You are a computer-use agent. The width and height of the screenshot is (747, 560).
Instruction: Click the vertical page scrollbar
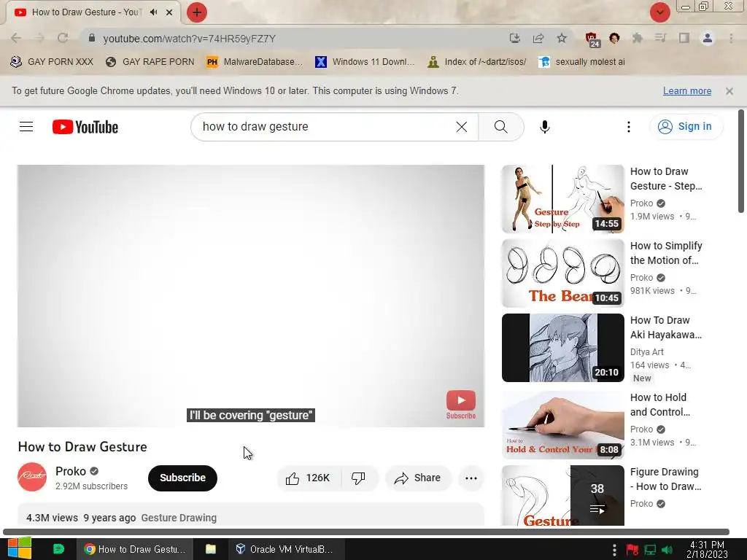741,161
